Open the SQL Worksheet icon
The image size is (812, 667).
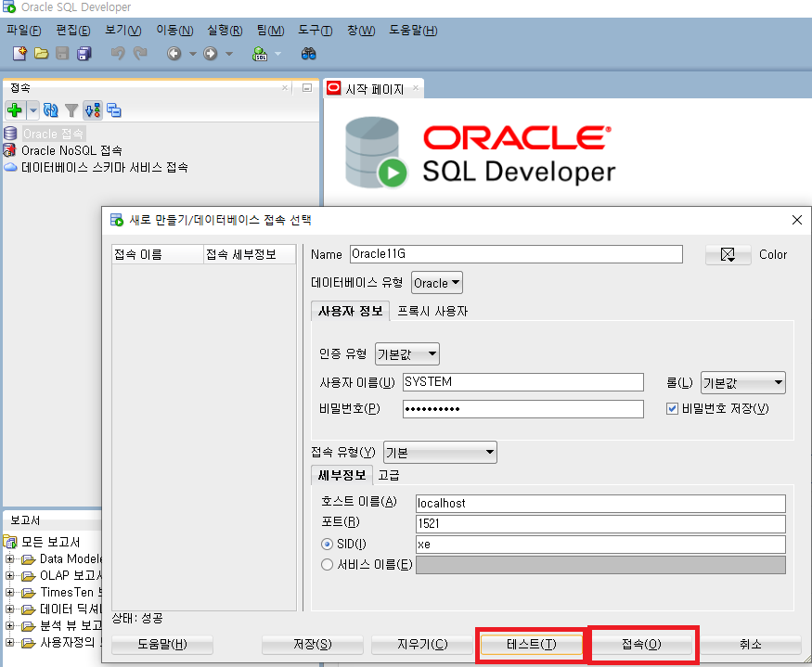[x=260, y=53]
